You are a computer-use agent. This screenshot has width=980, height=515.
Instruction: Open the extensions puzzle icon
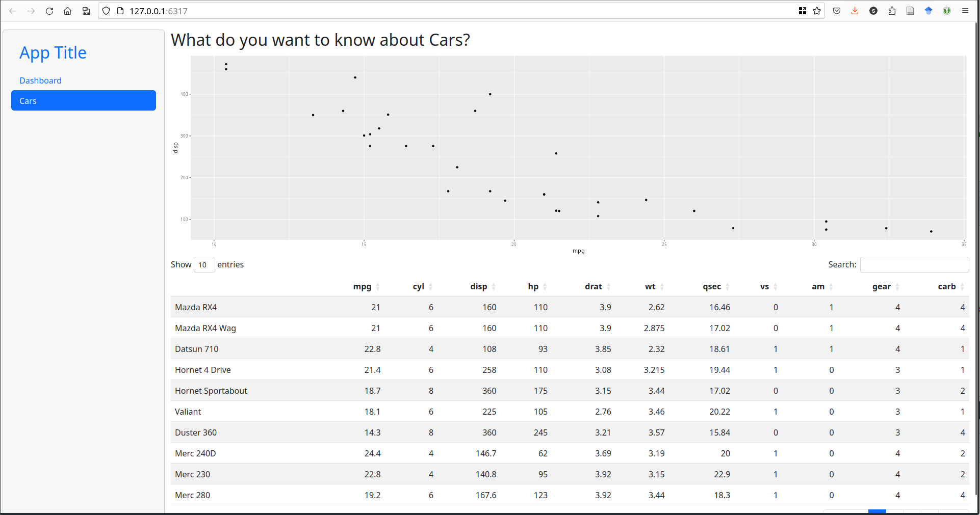892,11
